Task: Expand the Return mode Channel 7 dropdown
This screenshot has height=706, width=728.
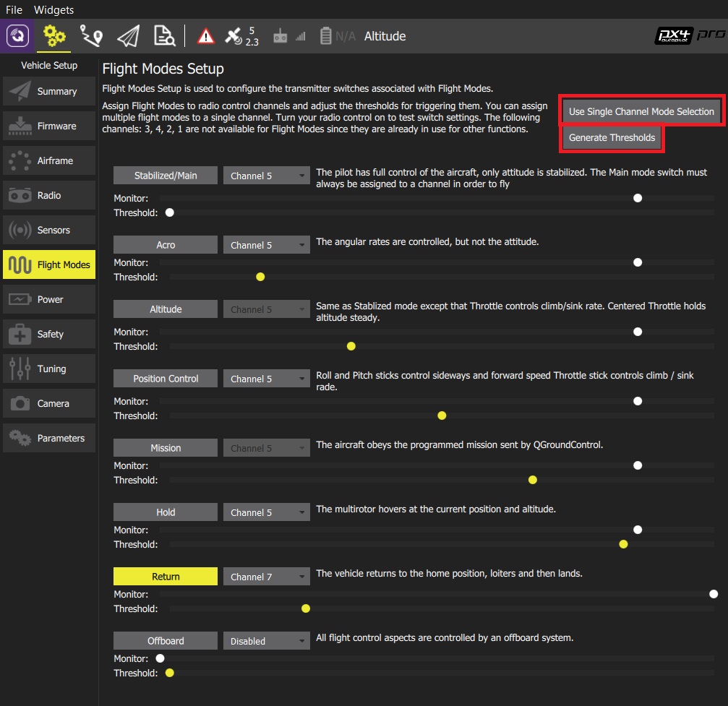Action: pyautogui.click(x=266, y=577)
